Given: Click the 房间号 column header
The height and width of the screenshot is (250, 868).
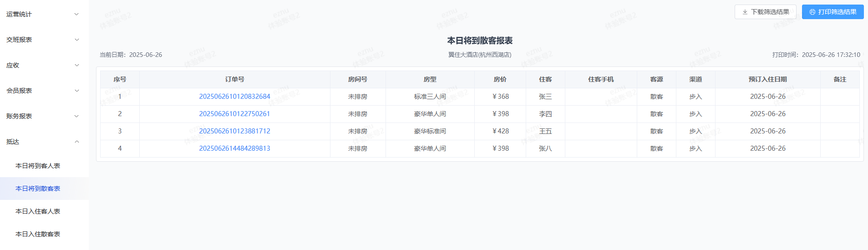Looking at the screenshot, I should coord(358,79).
